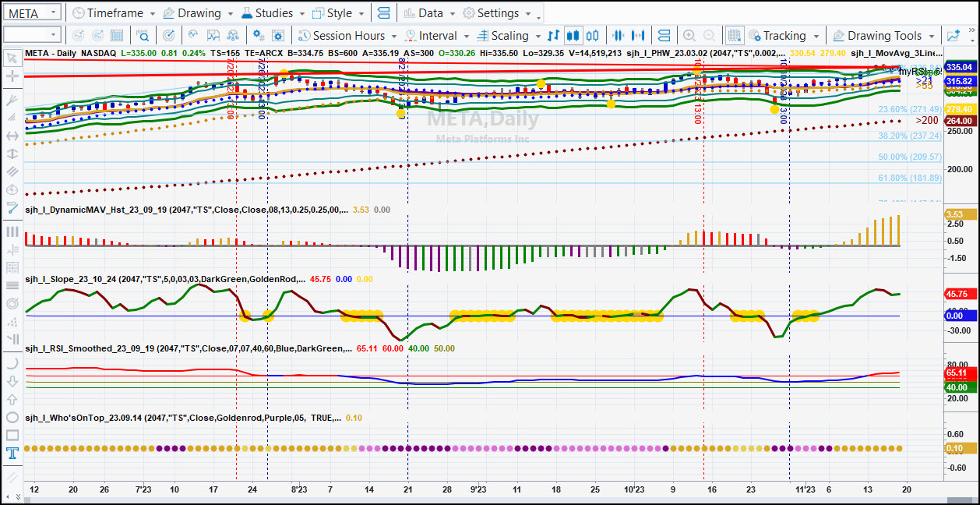Select the pointer arrow drawing tool
This screenshot has width=980, height=505.
12,57
